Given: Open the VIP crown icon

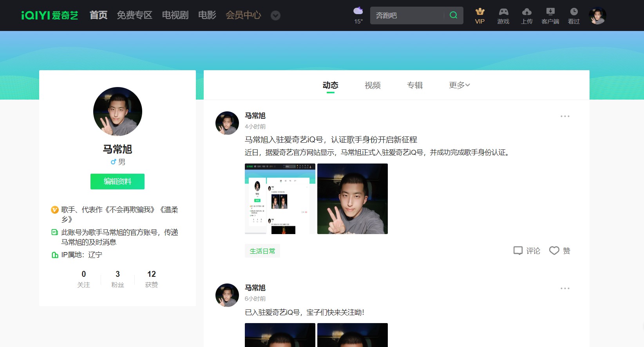Looking at the screenshot, I should pos(480,12).
